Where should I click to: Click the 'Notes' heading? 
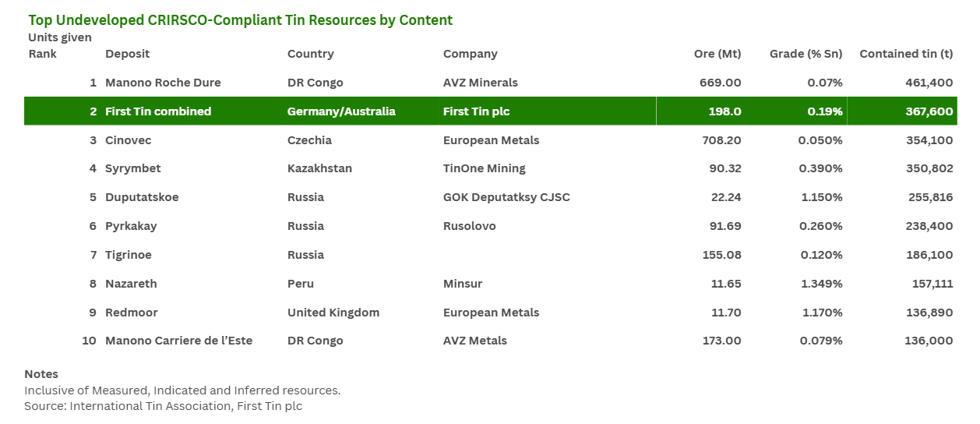tap(41, 374)
